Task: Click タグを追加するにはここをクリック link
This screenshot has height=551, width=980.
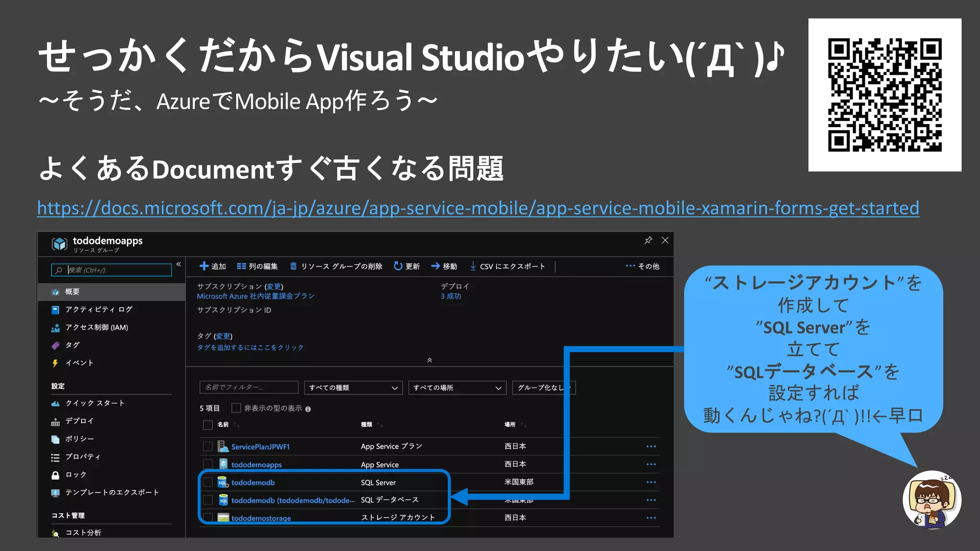Action: pos(250,347)
